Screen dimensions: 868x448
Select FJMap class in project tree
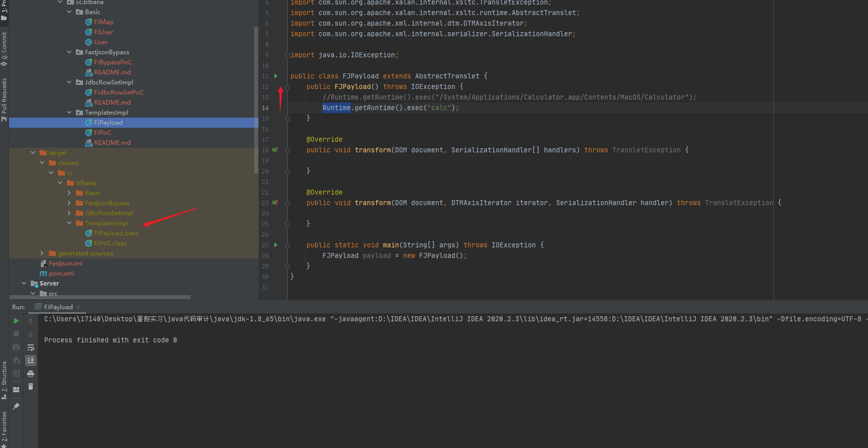coord(104,22)
